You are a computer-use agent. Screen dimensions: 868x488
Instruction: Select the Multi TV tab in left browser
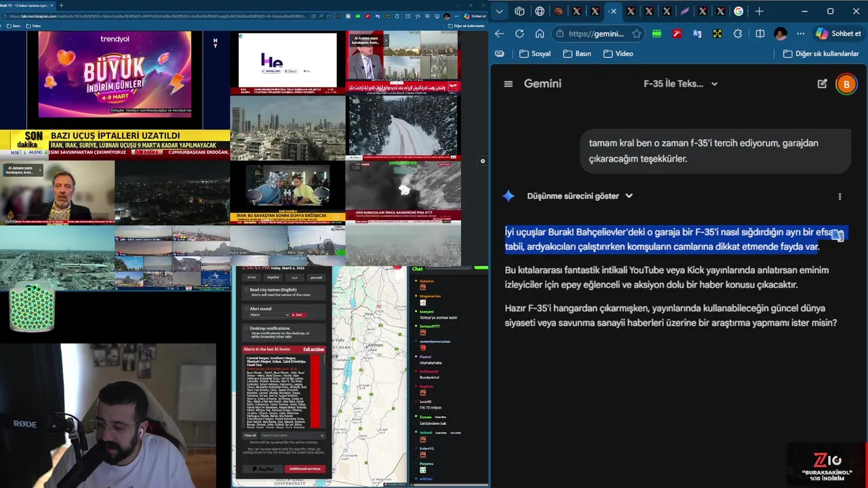[x=26, y=5]
